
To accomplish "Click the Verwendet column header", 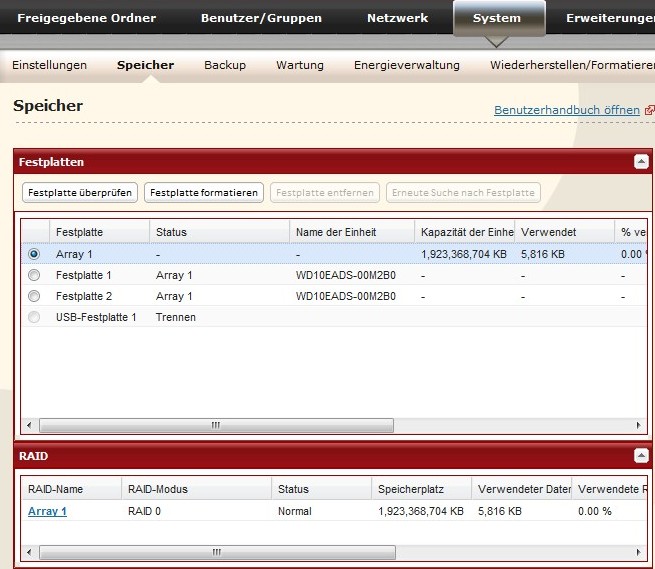I will click(564, 232).
